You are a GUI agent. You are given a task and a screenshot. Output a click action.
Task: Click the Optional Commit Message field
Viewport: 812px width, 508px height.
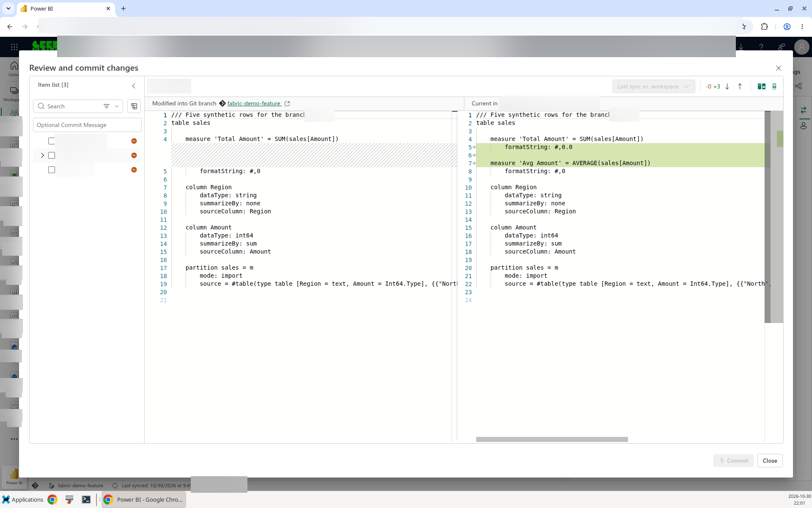87,125
